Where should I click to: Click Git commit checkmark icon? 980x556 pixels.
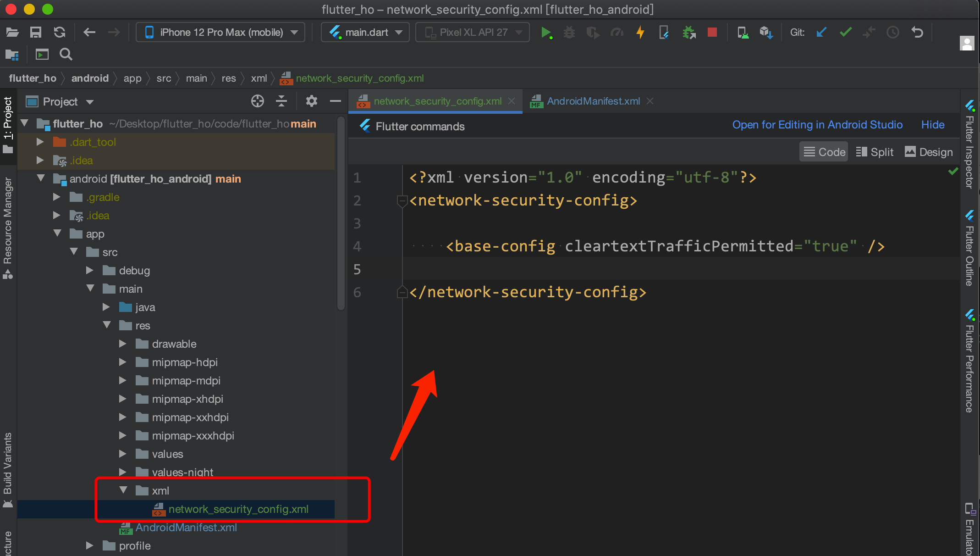[845, 32]
